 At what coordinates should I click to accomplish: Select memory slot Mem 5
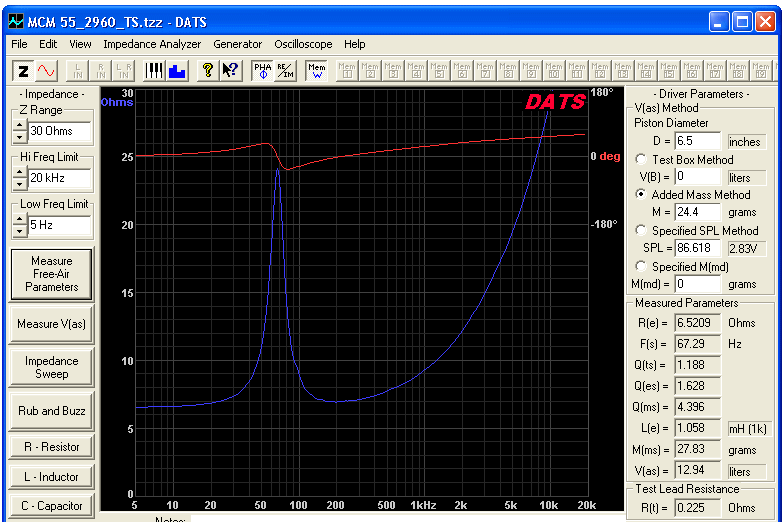tap(439, 71)
